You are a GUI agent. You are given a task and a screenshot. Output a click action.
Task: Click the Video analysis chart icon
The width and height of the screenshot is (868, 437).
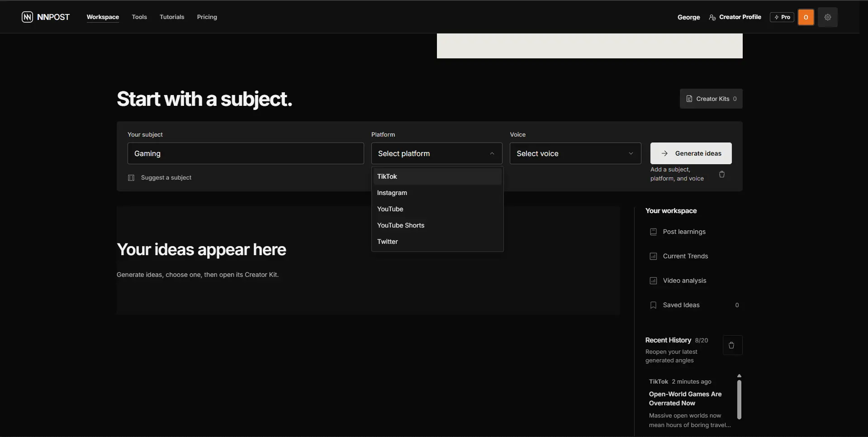[653, 280]
